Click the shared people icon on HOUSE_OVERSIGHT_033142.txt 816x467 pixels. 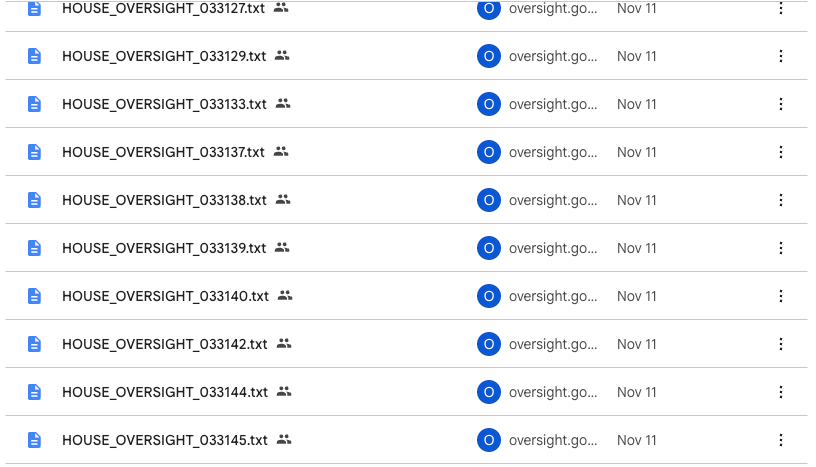(x=284, y=344)
